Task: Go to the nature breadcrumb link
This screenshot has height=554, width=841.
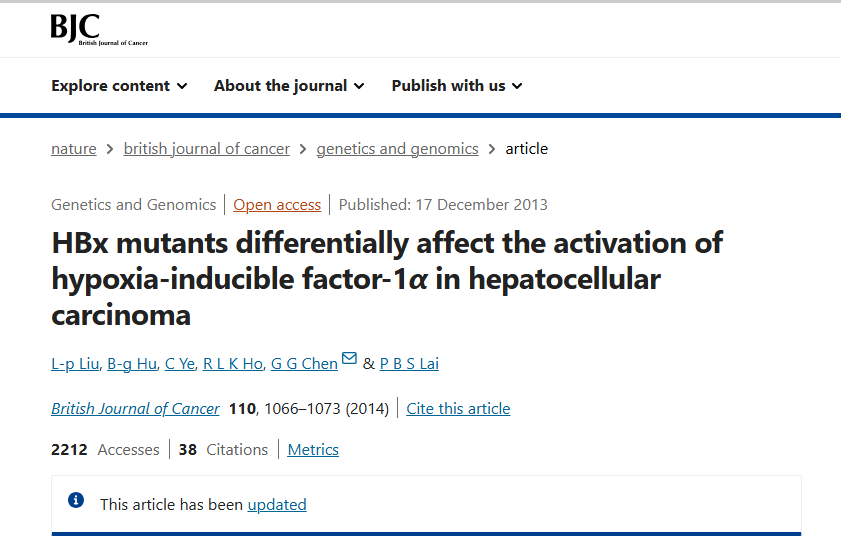Action: 73,149
